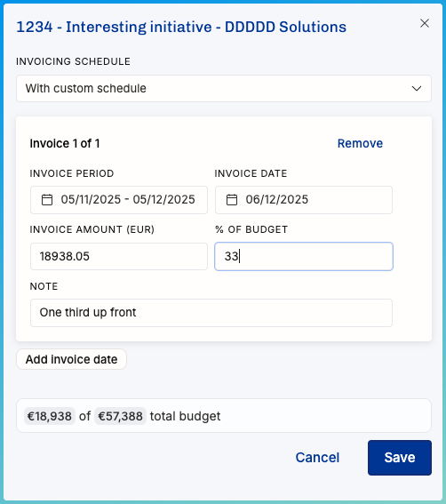Click the calendar icon in Invoice Date
This screenshot has width=446, height=504.
click(232, 200)
